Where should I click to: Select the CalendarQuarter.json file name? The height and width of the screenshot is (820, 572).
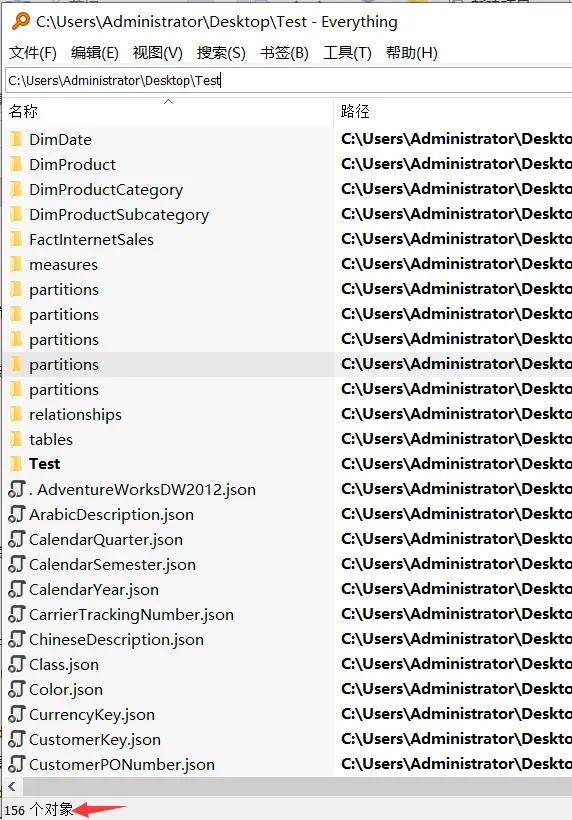pyautogui.click(x=106, y=540)
